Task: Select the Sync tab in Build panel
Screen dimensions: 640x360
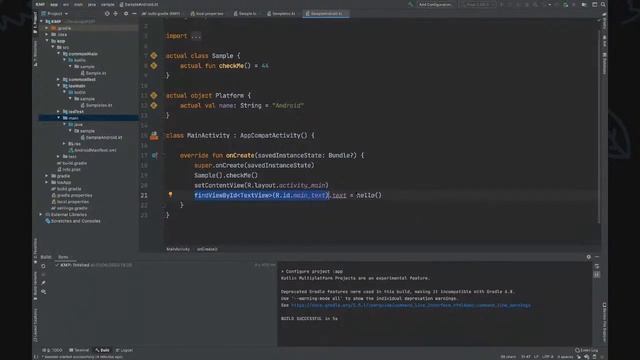Action: (63, 257)
